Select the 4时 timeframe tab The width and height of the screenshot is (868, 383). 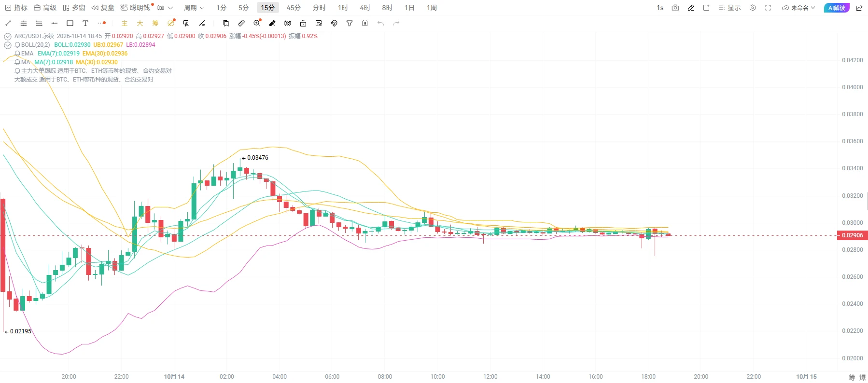tap(365, 8)
